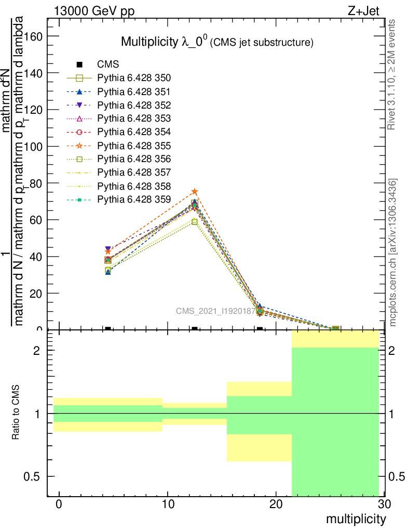Click the 'Z+Jet' header label
Viewport: 408px width, 532px height.
[363, 11]
